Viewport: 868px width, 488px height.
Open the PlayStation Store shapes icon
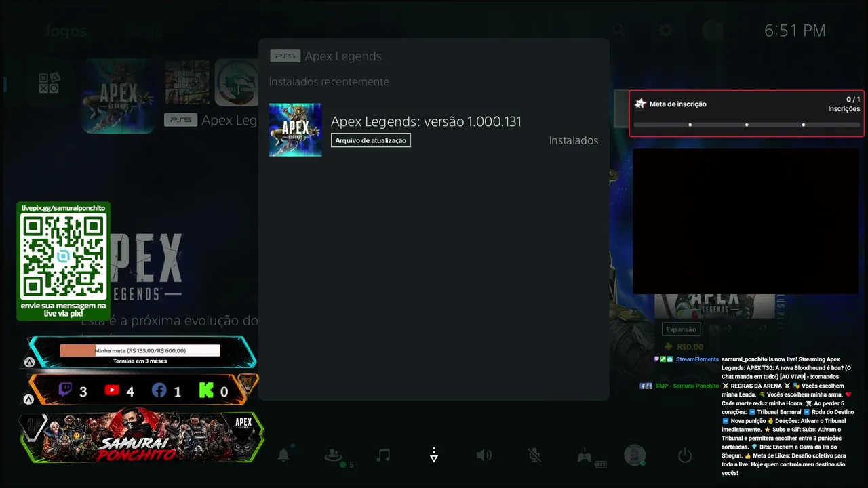coord(49,83)
